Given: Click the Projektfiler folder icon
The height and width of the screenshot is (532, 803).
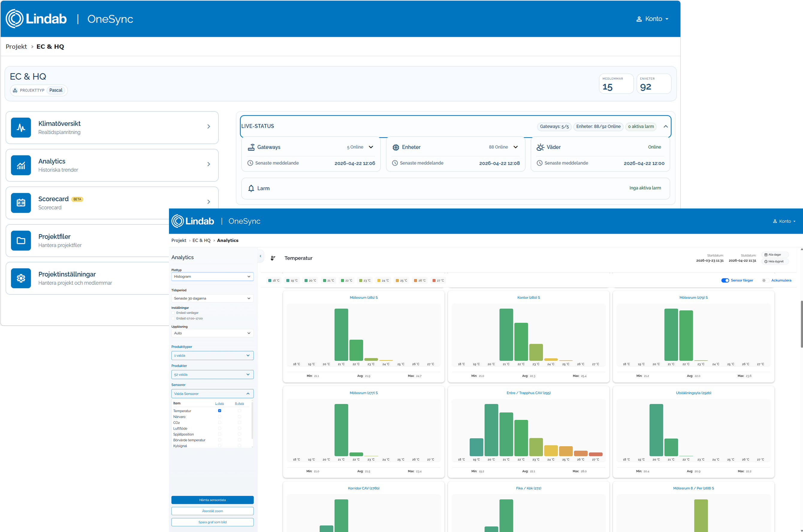Looking at the screenshot, I should [21, 241].
